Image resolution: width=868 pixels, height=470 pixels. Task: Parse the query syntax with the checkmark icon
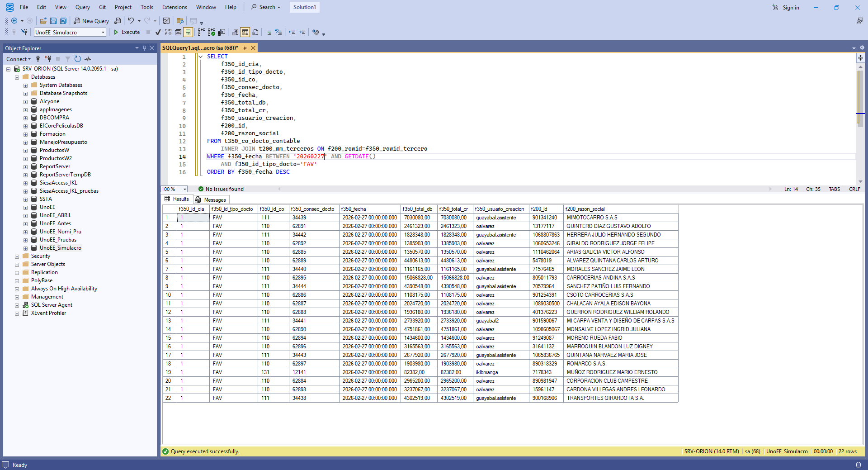click(158, 32)
